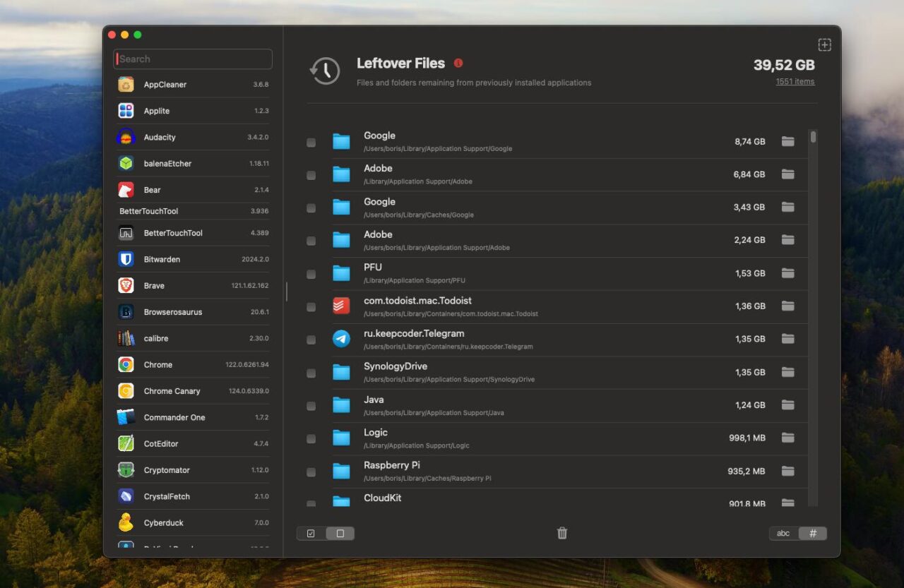Reveal Adobe 6,84 GB folder in Finder
This screenshot has height=588, width=904.
point(788,174)
